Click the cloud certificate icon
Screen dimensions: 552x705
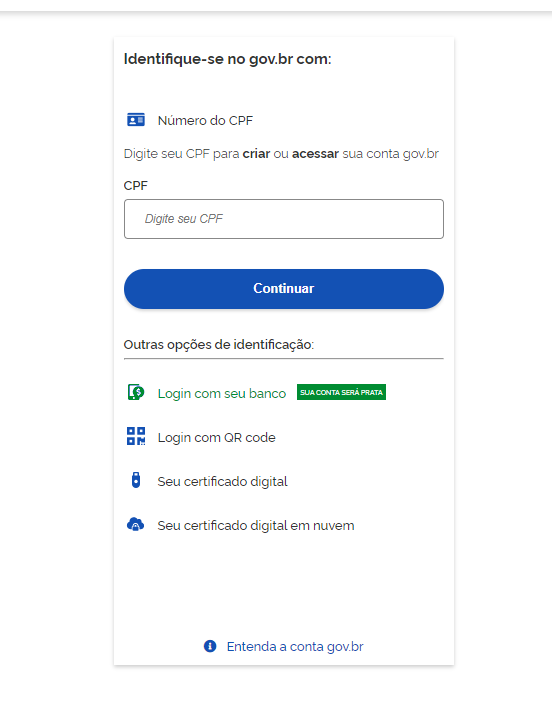click(136, 524)
